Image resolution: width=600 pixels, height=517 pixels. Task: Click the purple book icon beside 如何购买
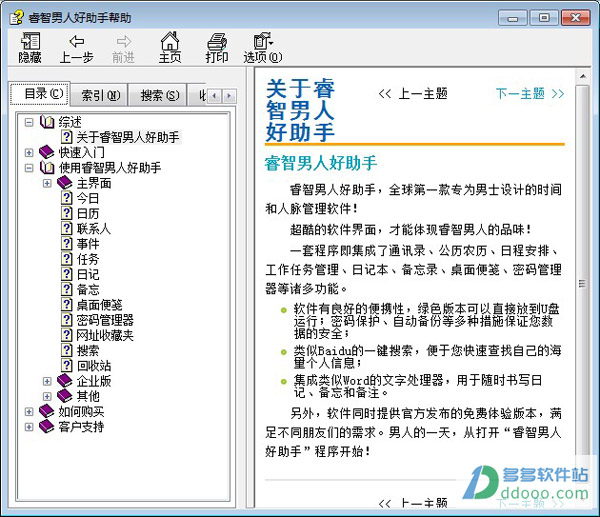pos(47,411)
